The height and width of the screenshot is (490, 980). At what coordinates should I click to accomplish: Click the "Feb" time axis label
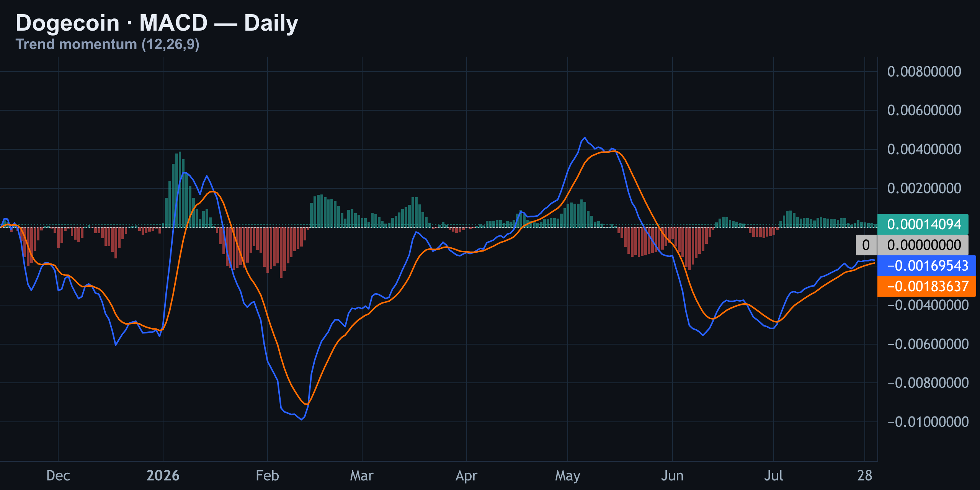267,475
